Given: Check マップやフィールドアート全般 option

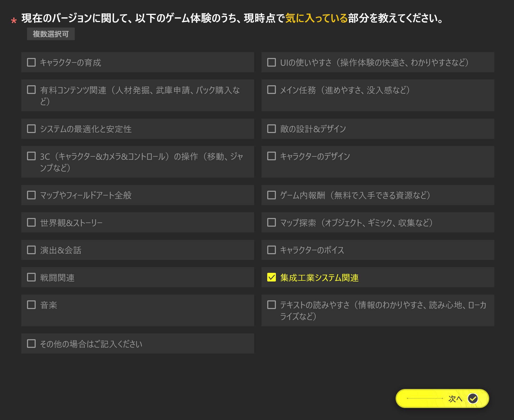Looking at the screenshot, I should click(31, 195).
